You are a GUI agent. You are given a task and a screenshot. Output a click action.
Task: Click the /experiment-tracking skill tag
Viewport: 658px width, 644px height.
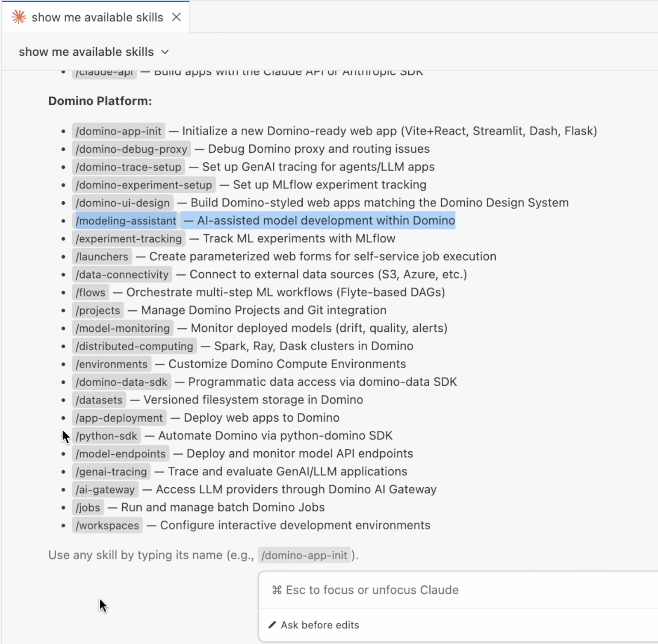coord(129,239)
